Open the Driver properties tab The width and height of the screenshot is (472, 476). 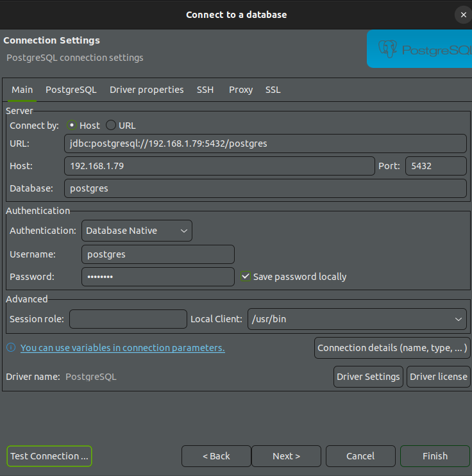coord(146,90)
